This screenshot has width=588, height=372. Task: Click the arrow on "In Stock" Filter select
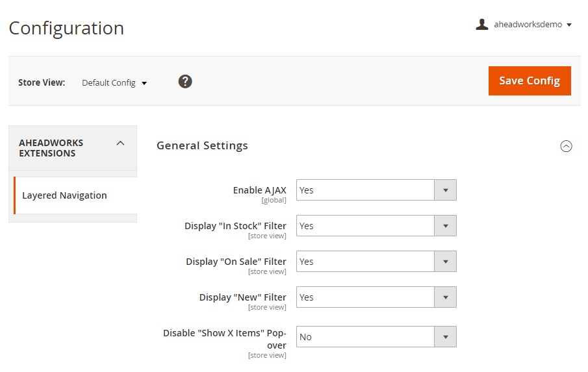click(446, 226)
